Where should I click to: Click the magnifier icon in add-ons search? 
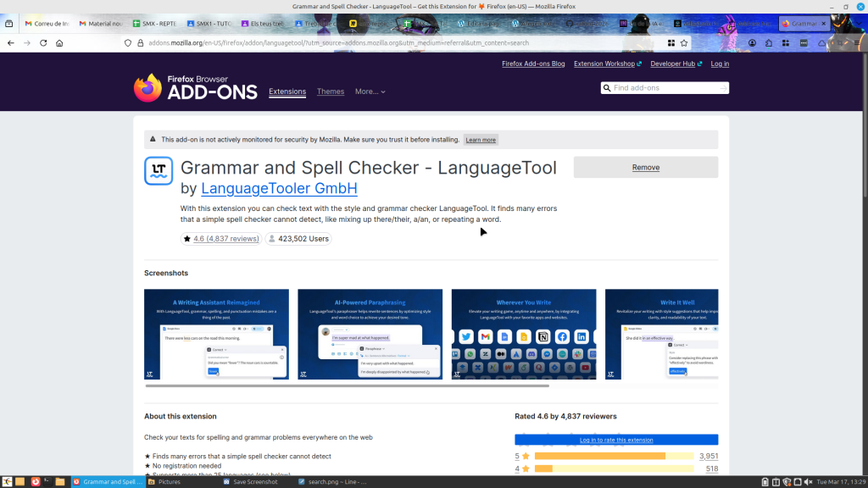coord(607,88)
